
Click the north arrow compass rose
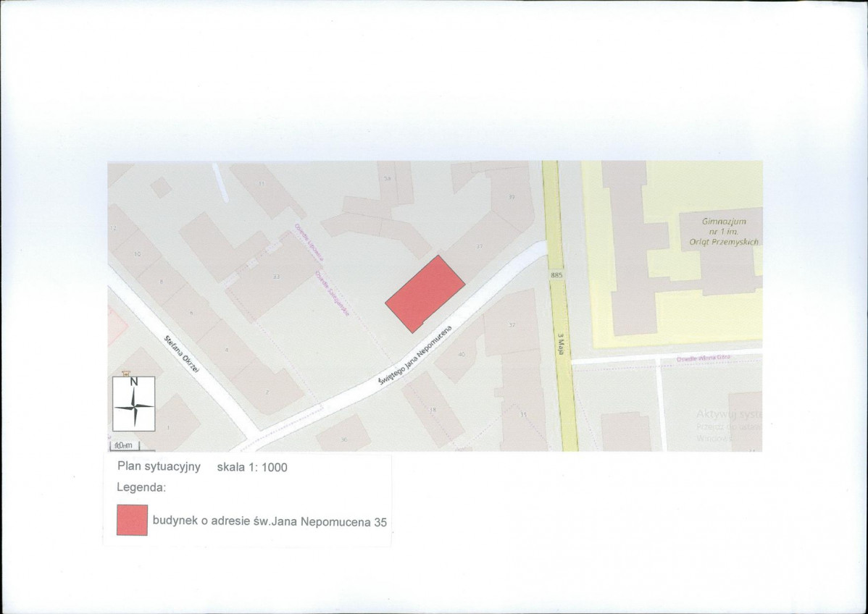134,405
